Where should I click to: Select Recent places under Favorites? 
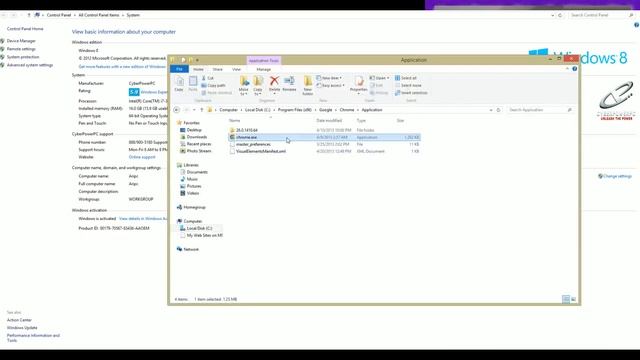click(199, 144)
